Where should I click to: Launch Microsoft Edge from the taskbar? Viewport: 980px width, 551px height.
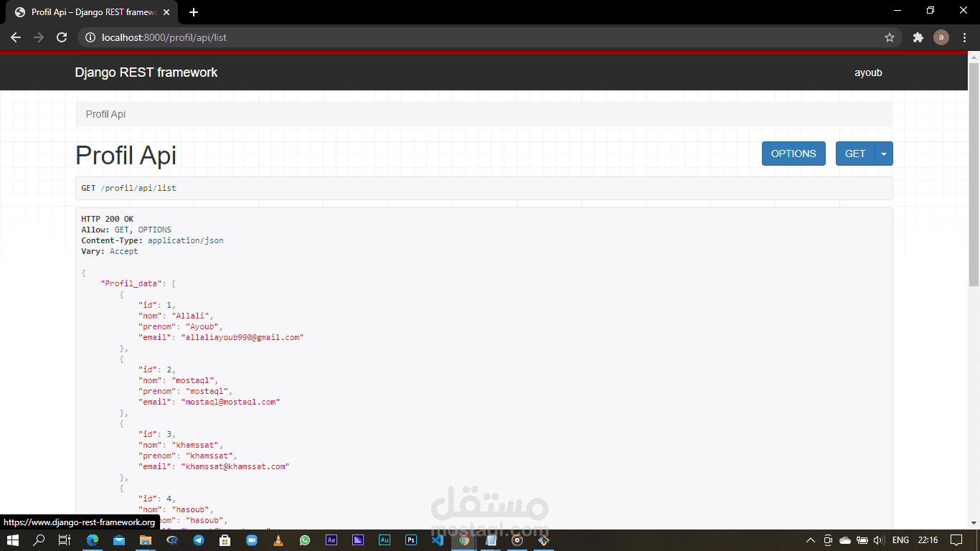pos(93,540)
